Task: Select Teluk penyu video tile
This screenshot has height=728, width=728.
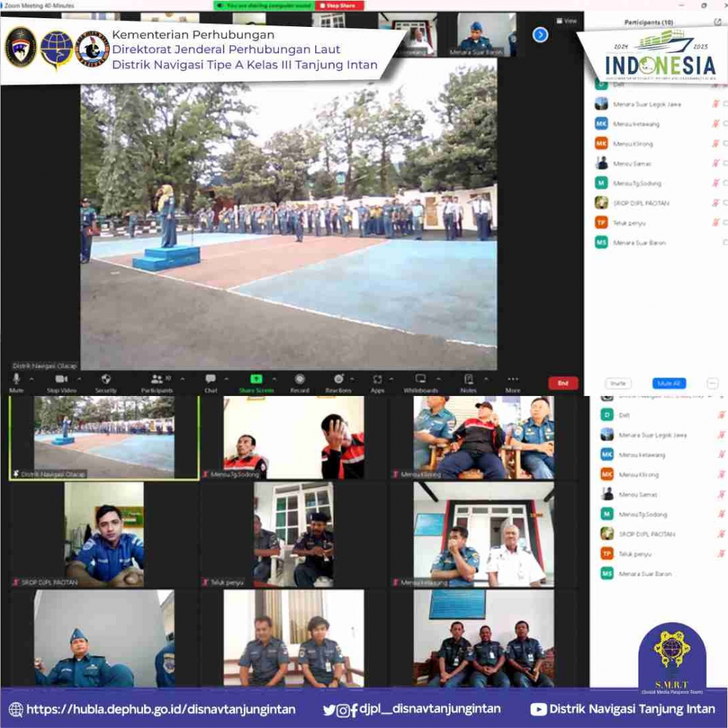Action: 293,534
